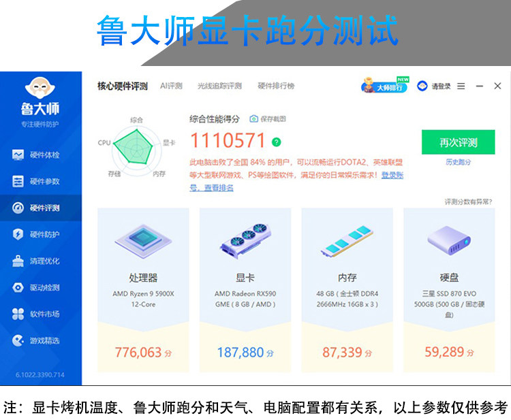Open 游戏精选 in the sidebar
The width and height of the screenshot is (511, 420).
pyautogui.click(x=41, y=340)
